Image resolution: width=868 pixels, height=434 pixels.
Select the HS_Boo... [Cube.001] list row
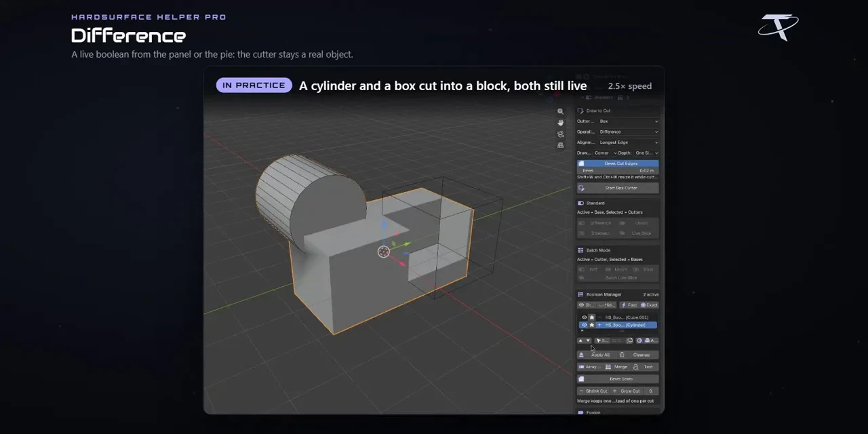click(617, 317)
